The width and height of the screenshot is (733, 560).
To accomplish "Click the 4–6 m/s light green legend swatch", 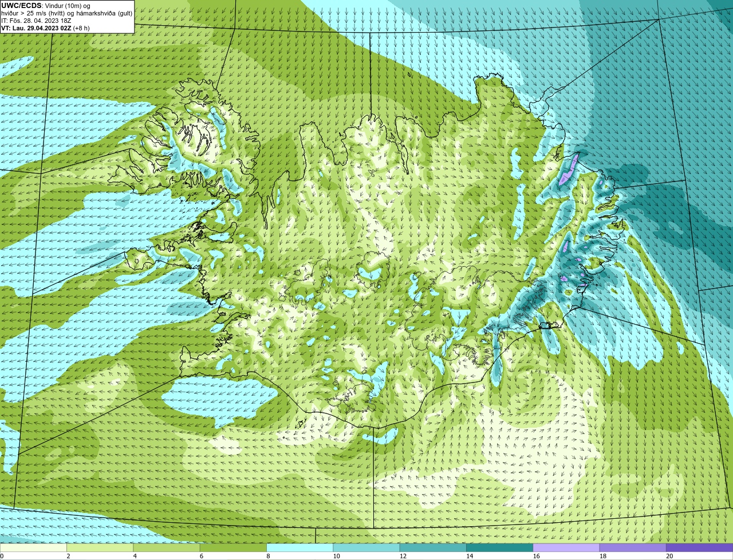I will click(x=167, y=548).
